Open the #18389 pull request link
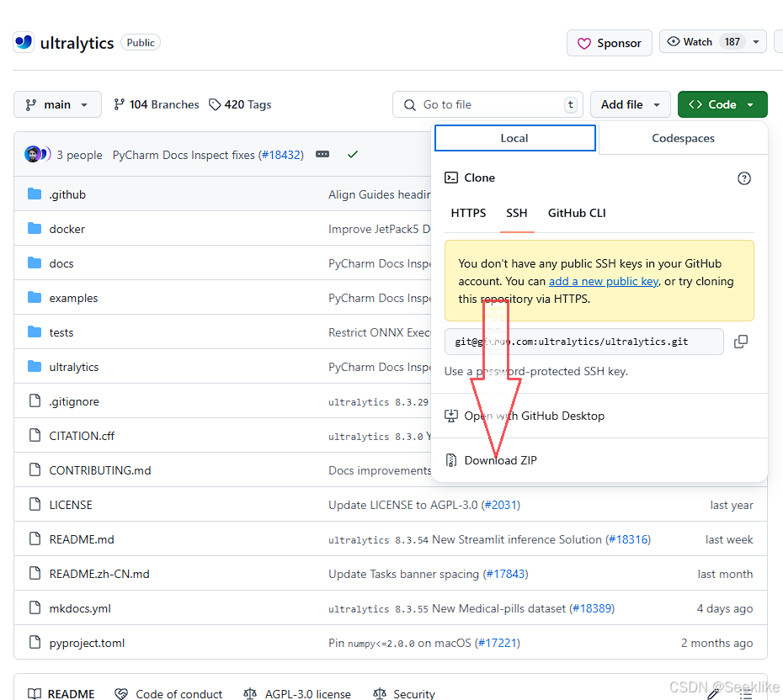This screenshot has width=783, height=700. [x=592, y=608]
